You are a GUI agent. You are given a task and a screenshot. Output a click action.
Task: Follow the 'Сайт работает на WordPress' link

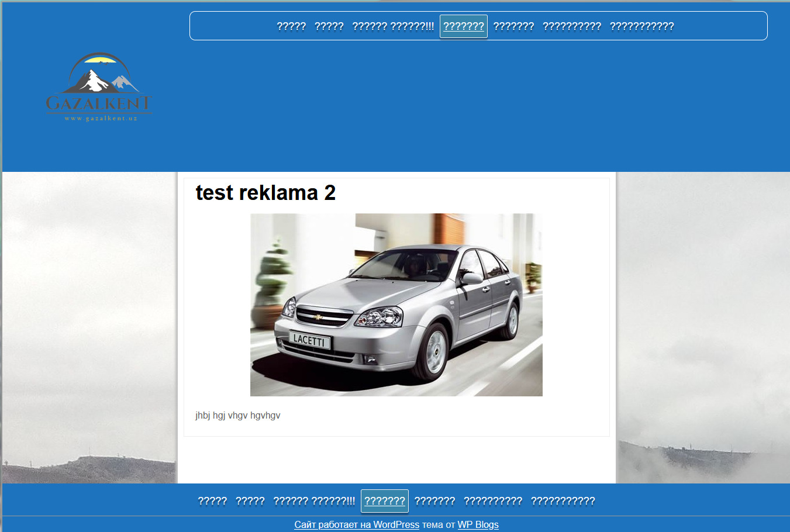pos(357,525)
